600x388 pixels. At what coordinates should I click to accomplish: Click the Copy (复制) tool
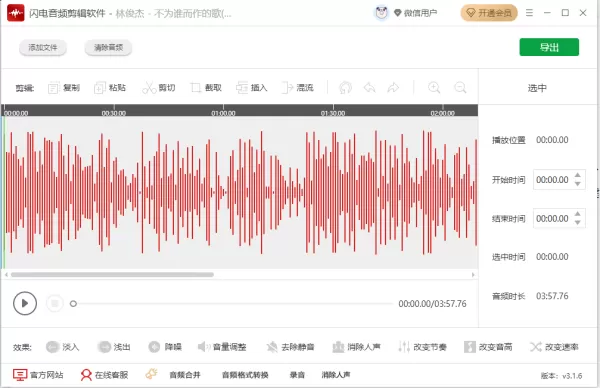tap(64, 88)
